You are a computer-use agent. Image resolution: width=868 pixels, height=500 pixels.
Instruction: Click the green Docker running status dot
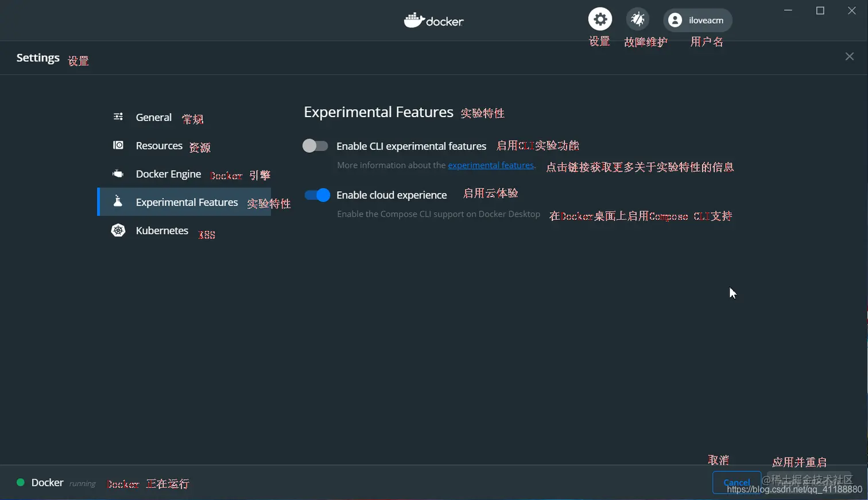tap(21, 482)
